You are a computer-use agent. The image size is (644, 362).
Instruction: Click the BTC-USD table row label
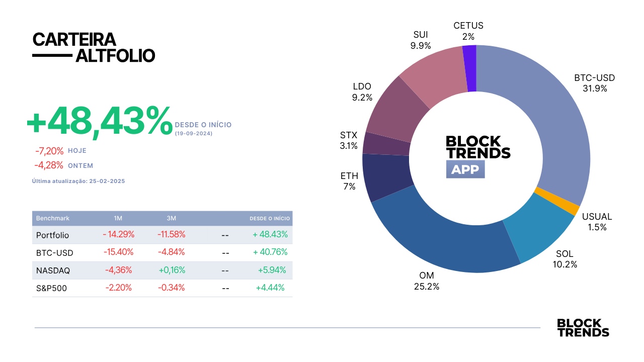(53, 252)
